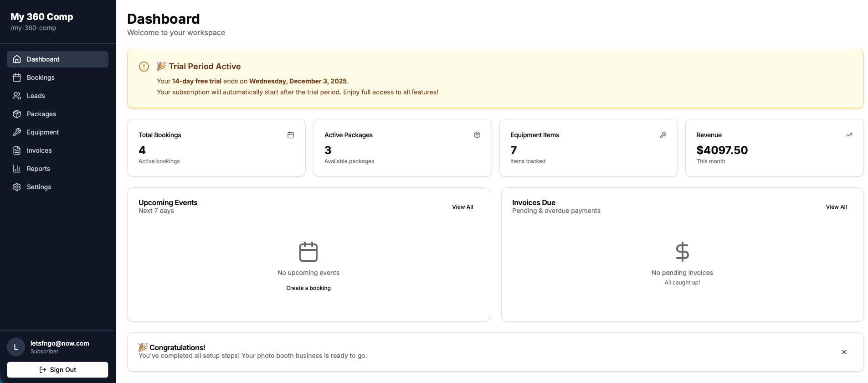Click the Dashboard home icon in sidebar
The image size is (868, 383).
[x=17, y=59]
